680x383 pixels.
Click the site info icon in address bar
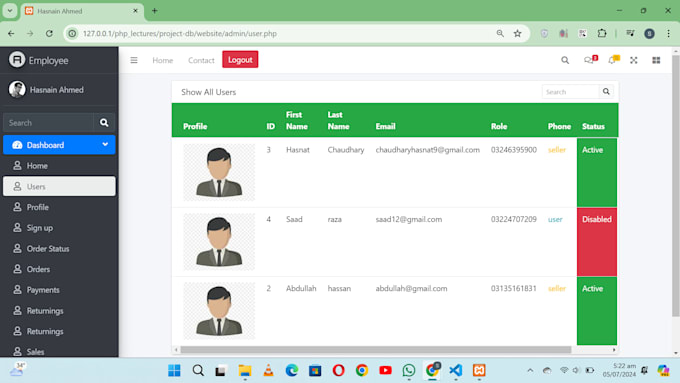pos(72,33)
